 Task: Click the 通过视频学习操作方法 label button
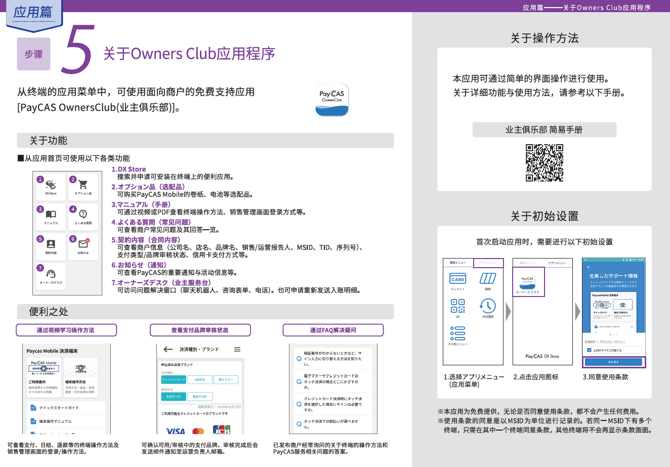click(x=66, y=330)
